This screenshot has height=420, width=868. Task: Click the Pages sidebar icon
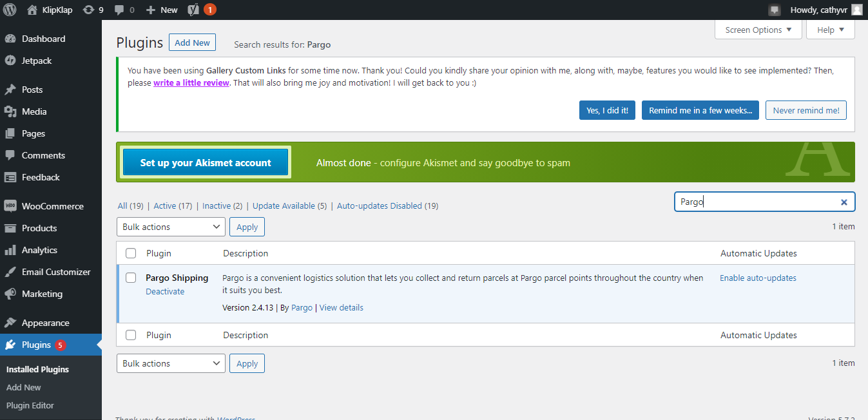10,133
